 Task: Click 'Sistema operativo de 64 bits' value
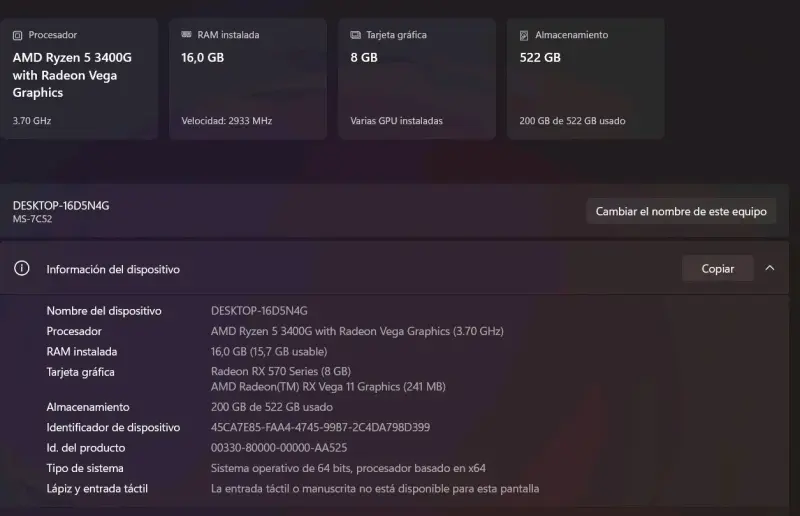[348, 469]
